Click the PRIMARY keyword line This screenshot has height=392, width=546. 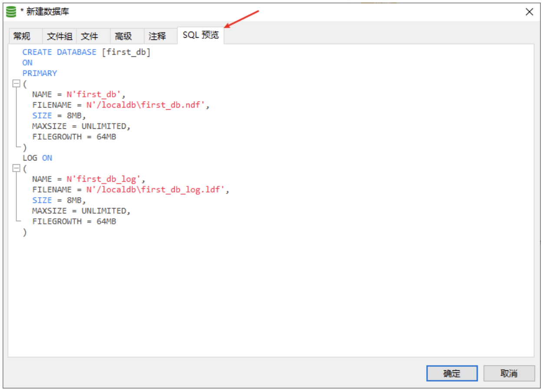(x=39, y=73)
